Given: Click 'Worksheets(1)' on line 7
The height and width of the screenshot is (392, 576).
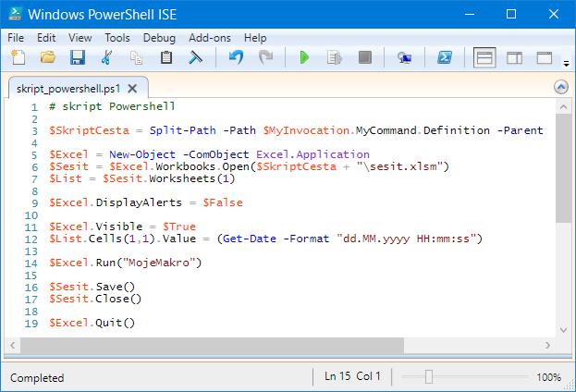Looking at the screenshot, I should click(x=191, y=178).
